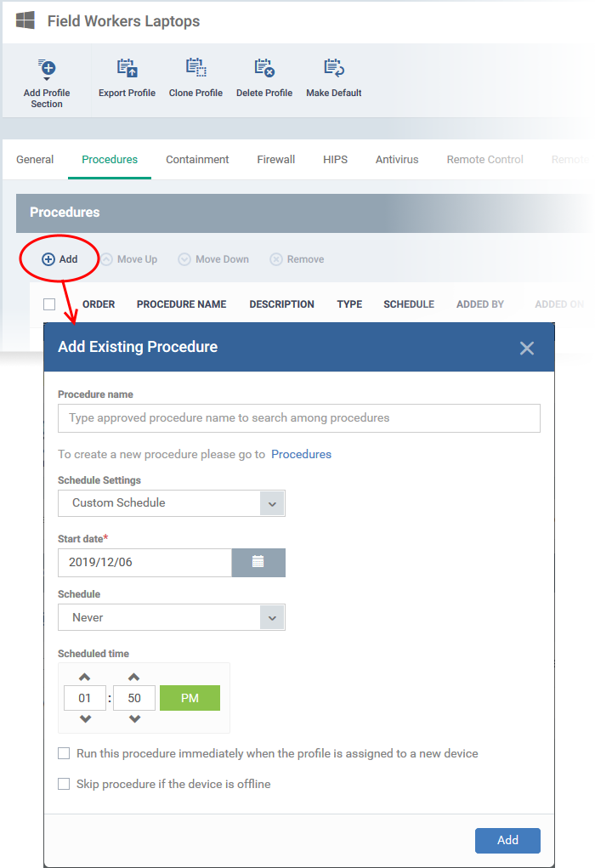This screenshot has height=868, width=595.
Task: Focus the Procedure name search field
Action: pyautogui.click(x=299, y=418)
